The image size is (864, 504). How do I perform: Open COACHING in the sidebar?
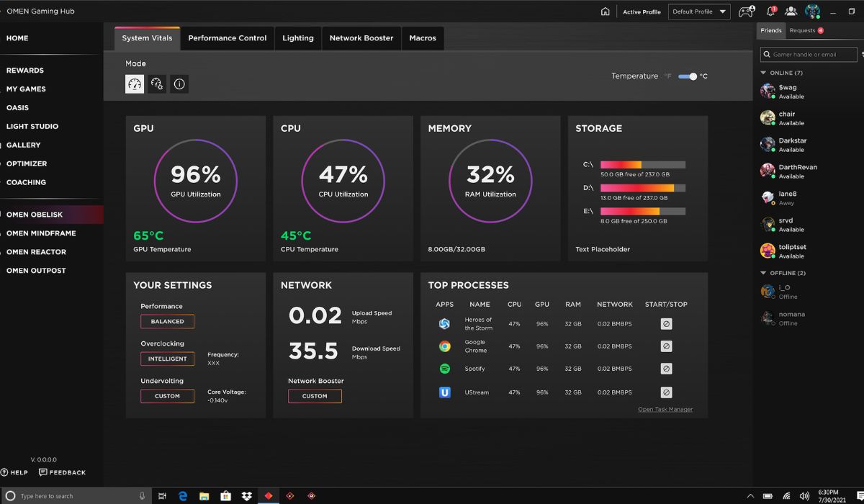point(26,183)
